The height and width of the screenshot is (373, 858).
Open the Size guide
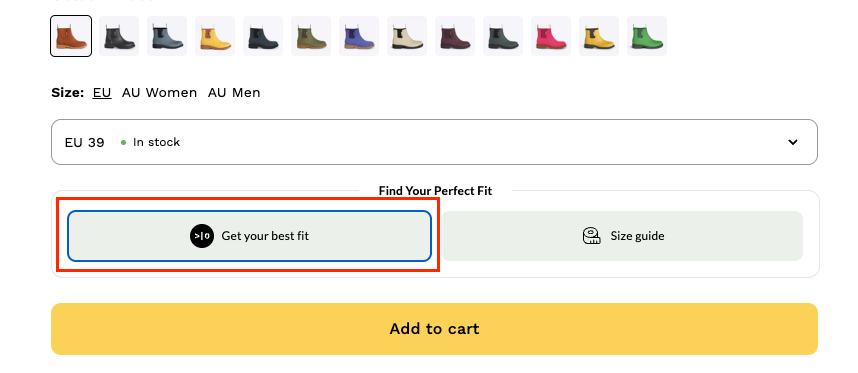click(623, 236)
